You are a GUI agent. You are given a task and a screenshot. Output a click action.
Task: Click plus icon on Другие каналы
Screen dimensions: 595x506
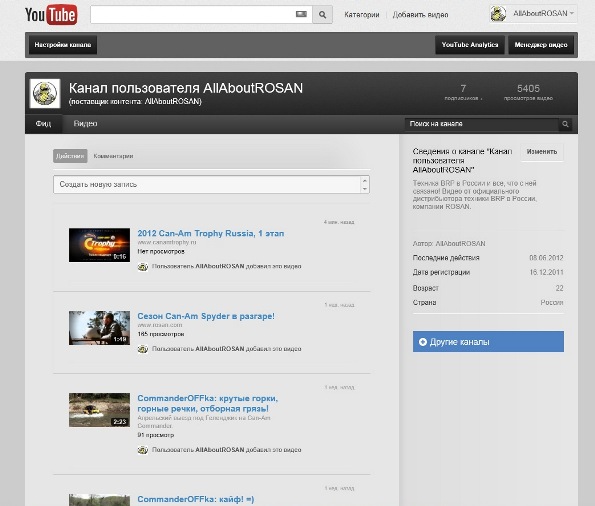coord(423,342)
